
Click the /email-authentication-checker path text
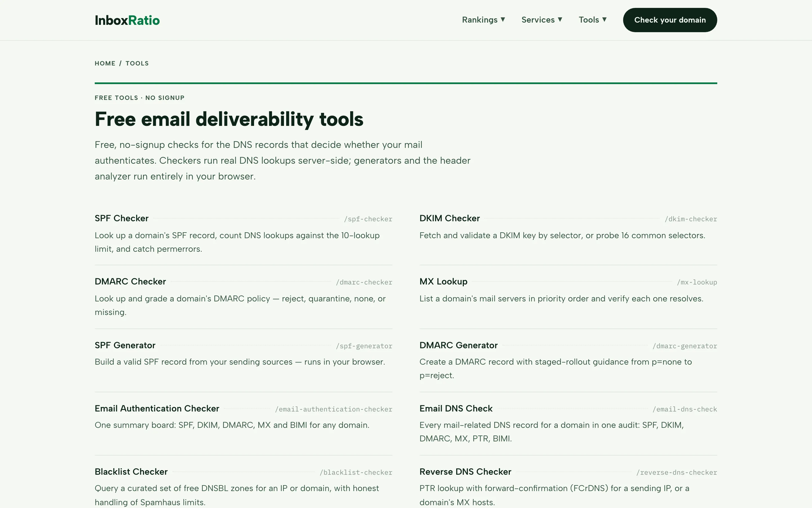pos(334,409)
